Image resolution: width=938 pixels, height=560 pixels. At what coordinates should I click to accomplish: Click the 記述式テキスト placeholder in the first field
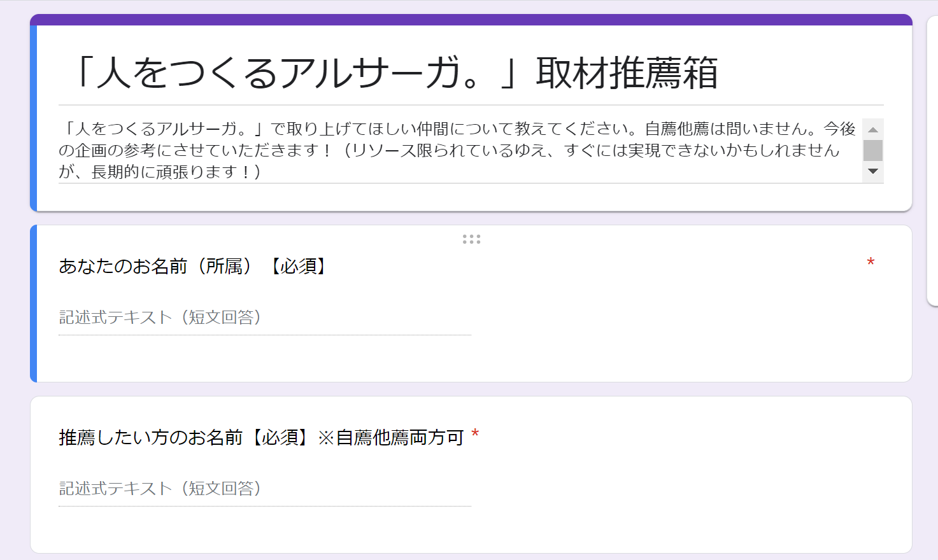[x=159, y=317]
